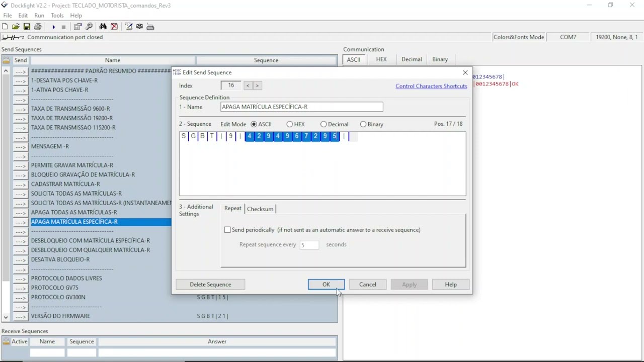Open the Help menu

pos(76,16)
